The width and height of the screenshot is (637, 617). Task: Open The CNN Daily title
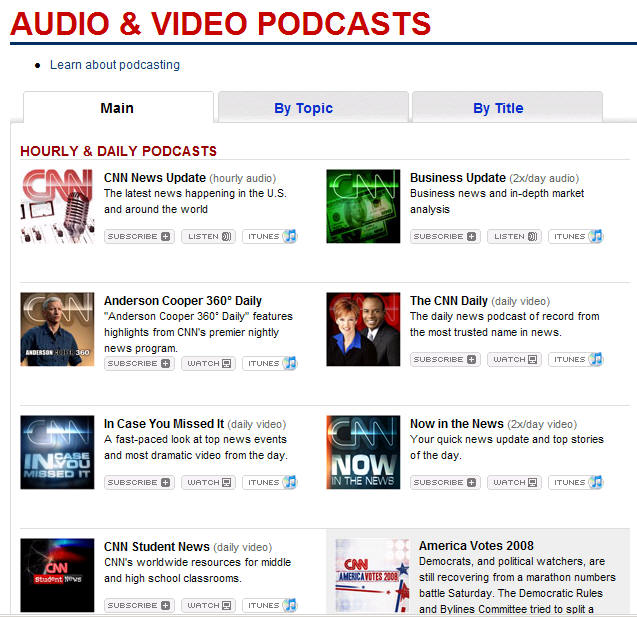[x=448, y=301]
